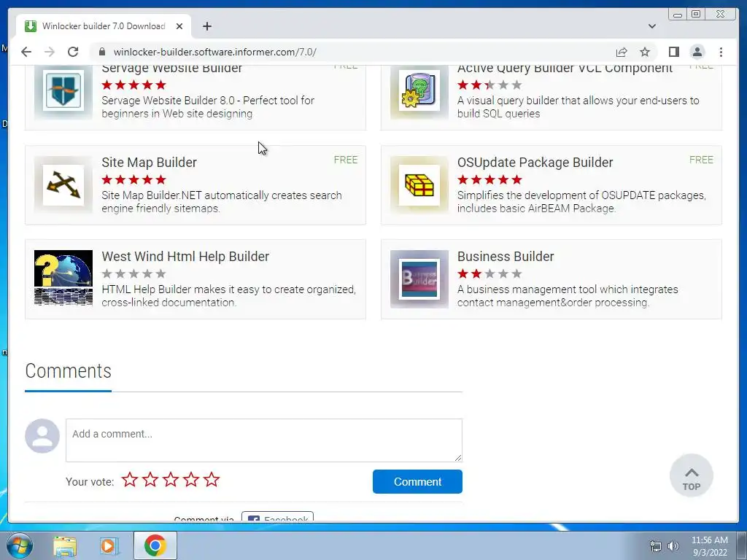This screenshot has width=747, height=560.
Task: Click the browser forward arrow
Action: coord(50,52)
